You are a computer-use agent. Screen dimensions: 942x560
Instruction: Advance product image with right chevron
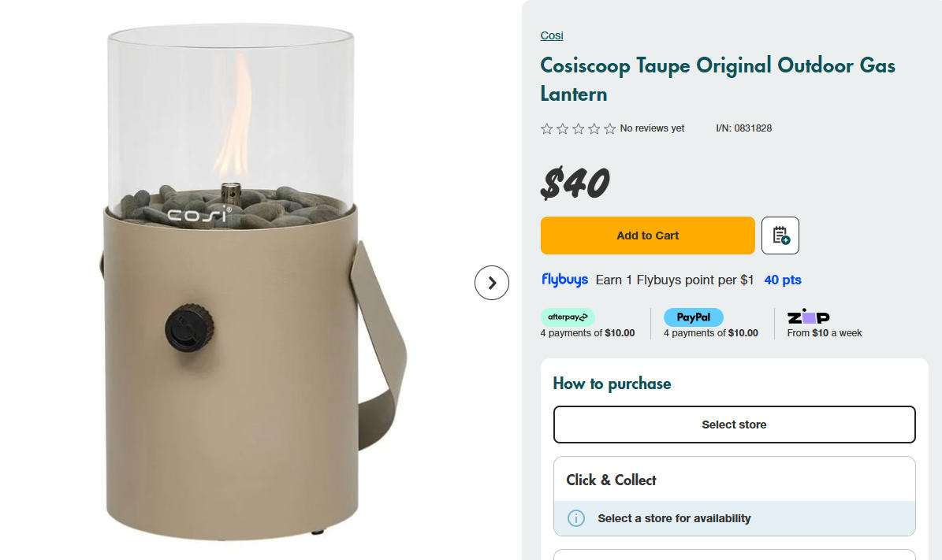click(x=491, y=283)
